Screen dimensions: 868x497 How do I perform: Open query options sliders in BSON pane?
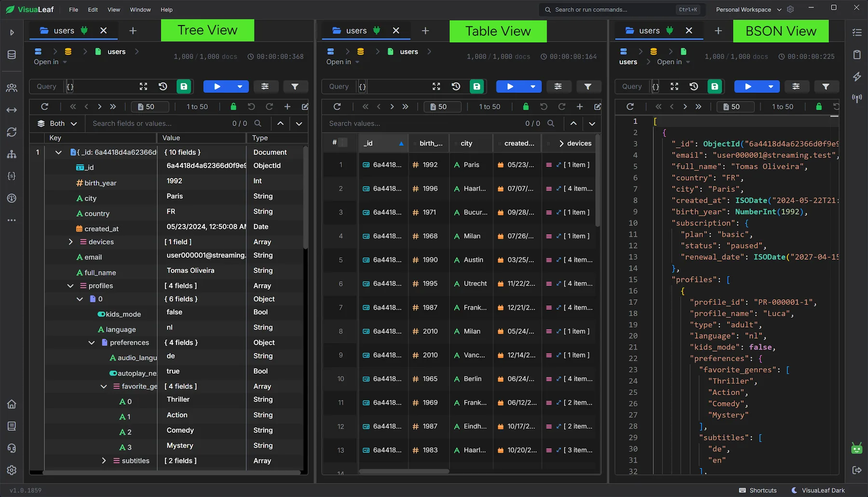pyautogui.click(x=796, y=86)
